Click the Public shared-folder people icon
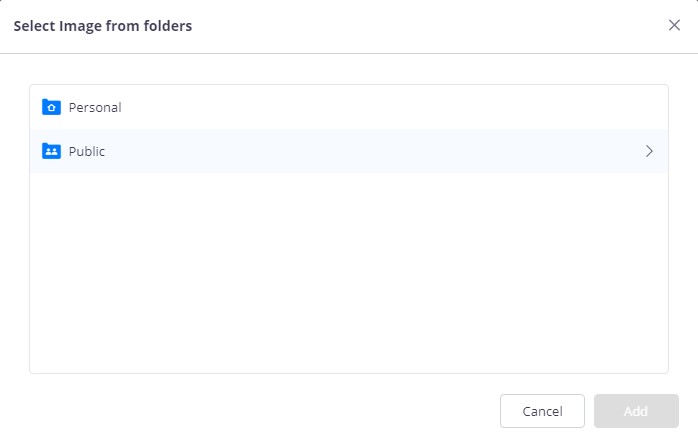Screen dimensions: 698x445 click(x=51, y=151)
